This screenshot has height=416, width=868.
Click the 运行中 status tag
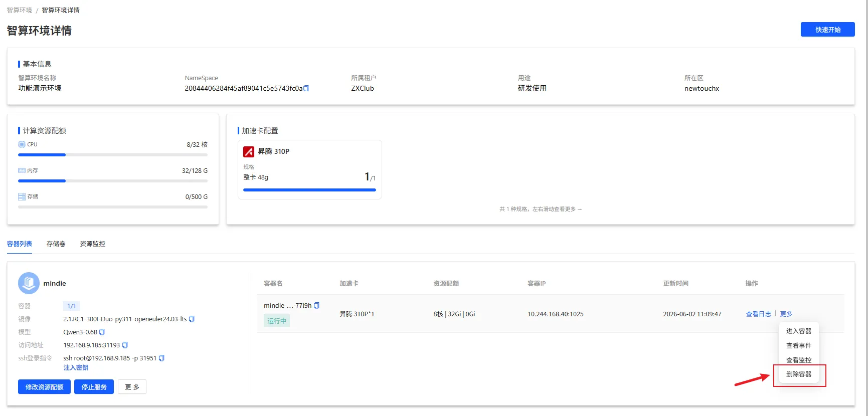pyautogui.click(x=277, y=321)
